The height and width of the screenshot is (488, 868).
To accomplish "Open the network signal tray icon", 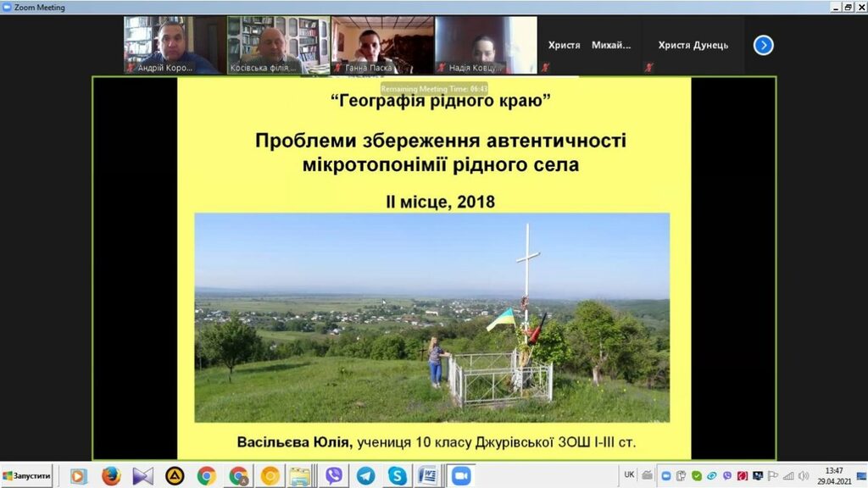I will [x=788, y=475].
